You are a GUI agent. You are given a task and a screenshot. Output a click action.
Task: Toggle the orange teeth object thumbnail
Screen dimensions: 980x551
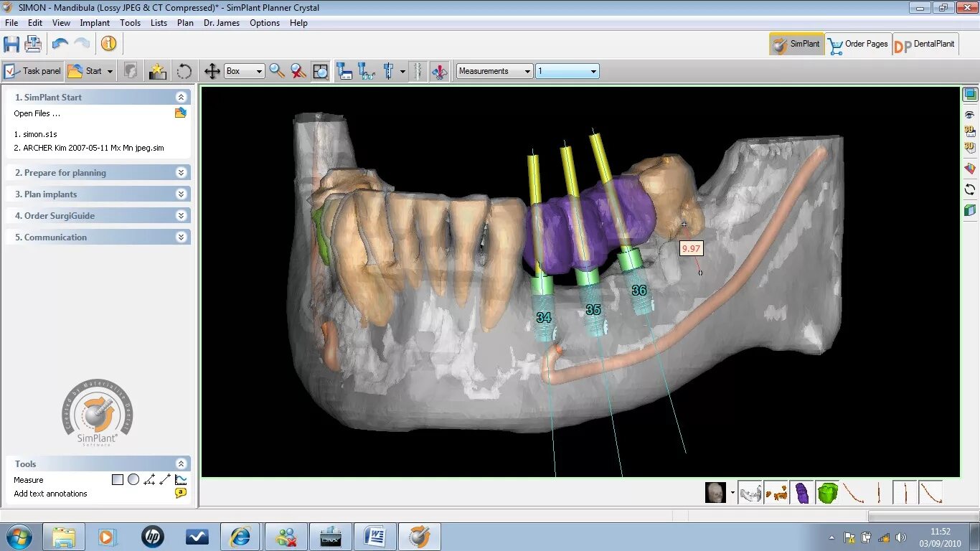776,492
